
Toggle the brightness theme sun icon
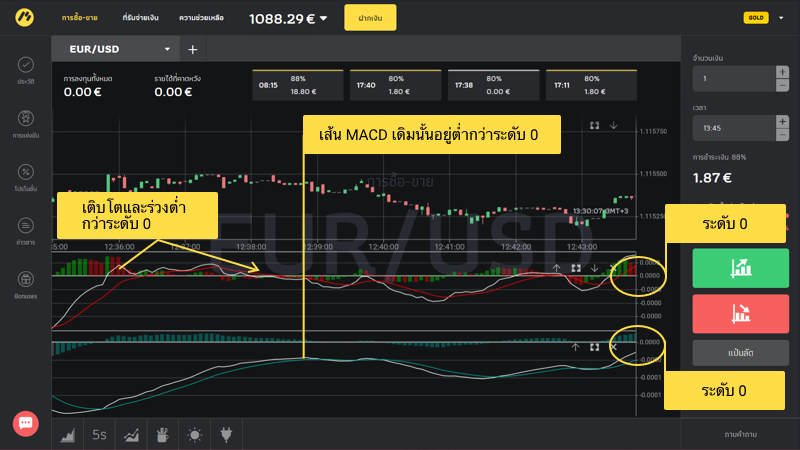[x=193, y=435]
